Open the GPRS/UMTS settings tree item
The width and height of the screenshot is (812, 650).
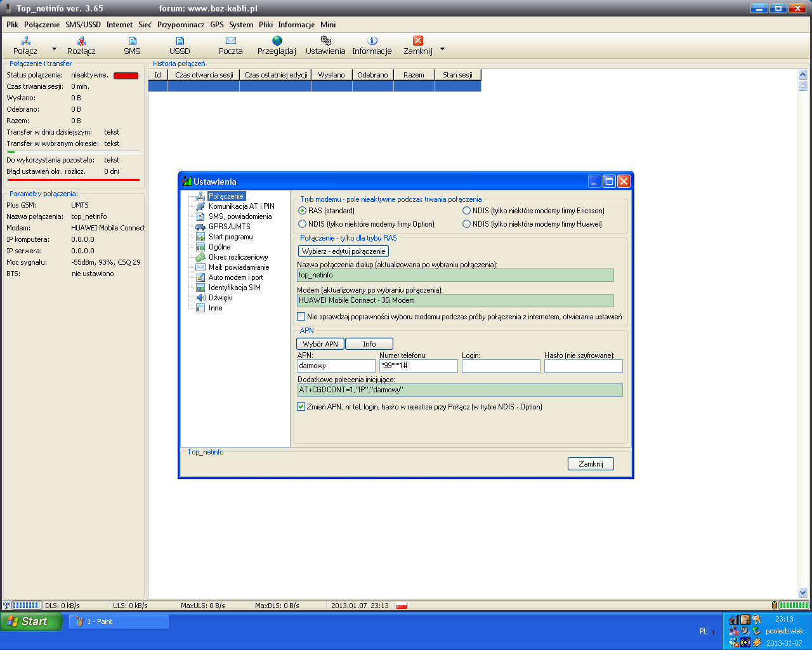click(229, 227)
